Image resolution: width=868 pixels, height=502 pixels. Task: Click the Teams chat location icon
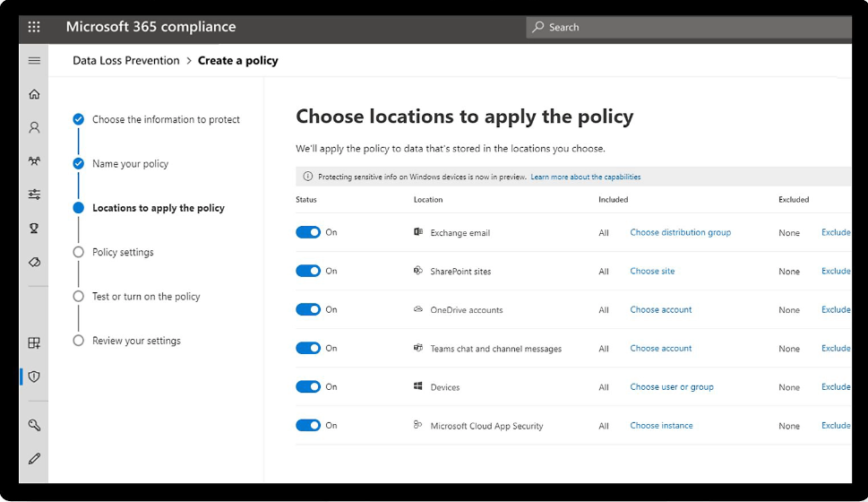point(418,348)
